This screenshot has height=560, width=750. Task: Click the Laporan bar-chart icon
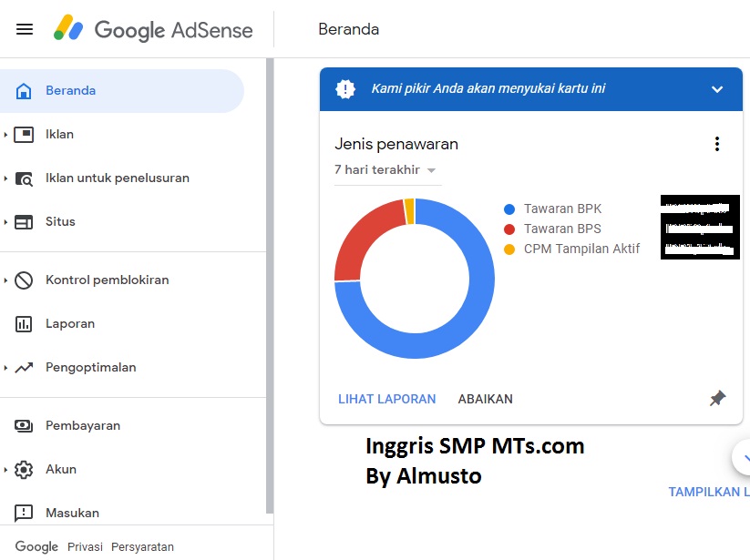[x=22, y=323]
